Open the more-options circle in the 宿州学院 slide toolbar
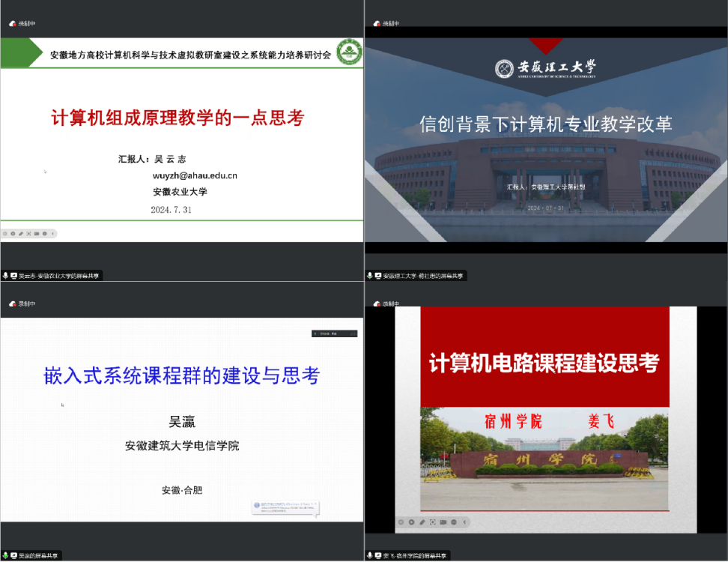Screen dimensions: 728x562 tap(454, 522)
